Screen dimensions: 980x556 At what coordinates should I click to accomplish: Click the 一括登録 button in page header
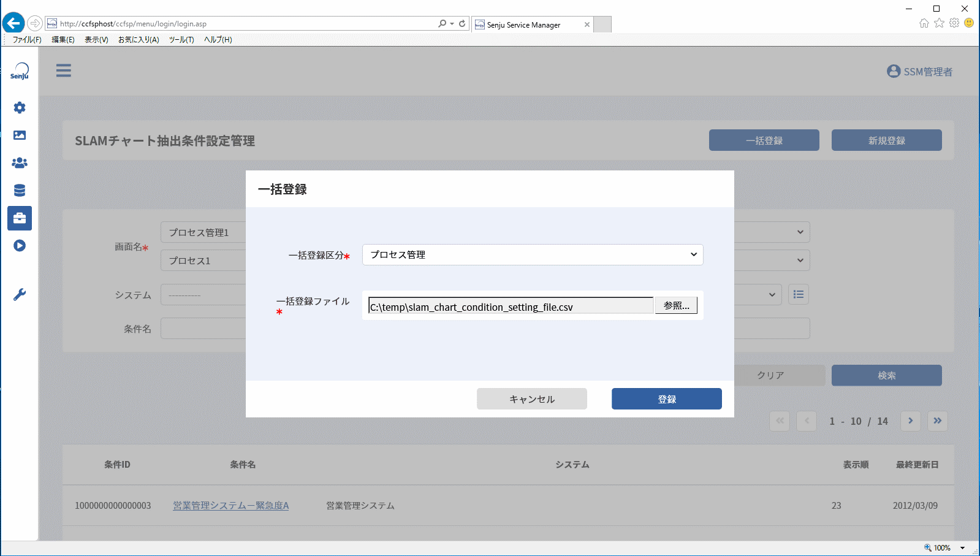(764, 140)
